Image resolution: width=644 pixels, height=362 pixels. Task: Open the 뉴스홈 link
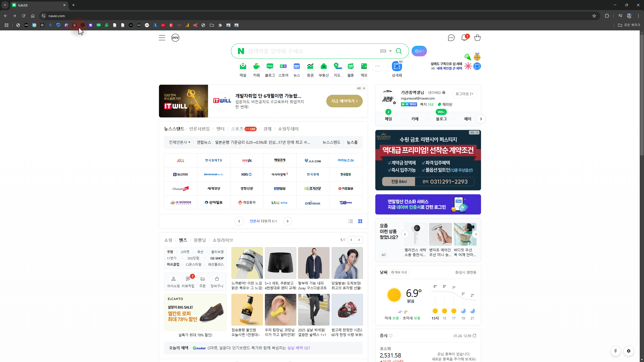352,142
